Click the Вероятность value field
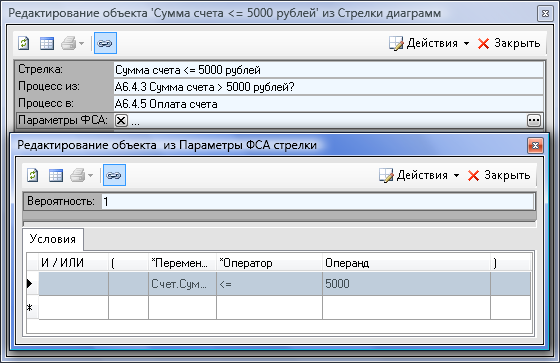Screen dimensions: 560x363 [x=318, y=202]
